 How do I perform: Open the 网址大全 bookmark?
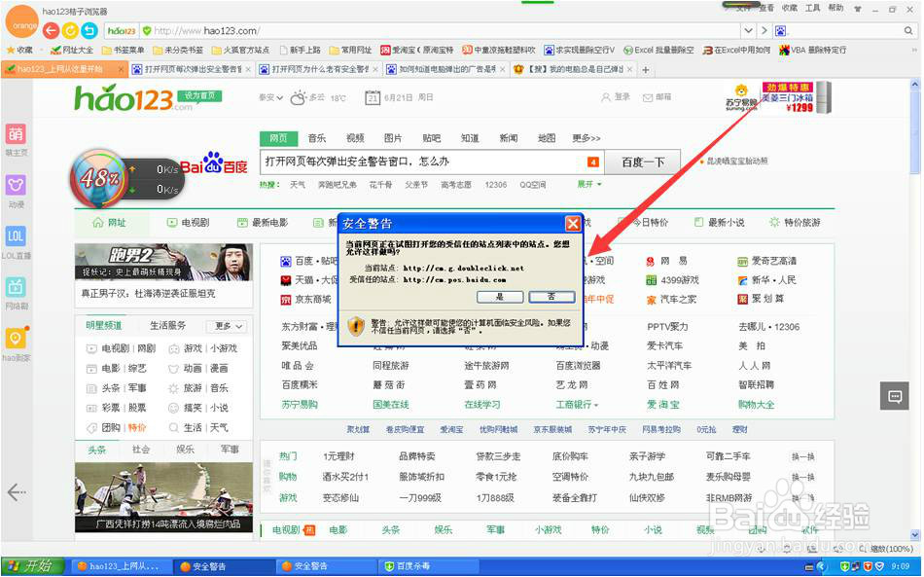[72, 50]
